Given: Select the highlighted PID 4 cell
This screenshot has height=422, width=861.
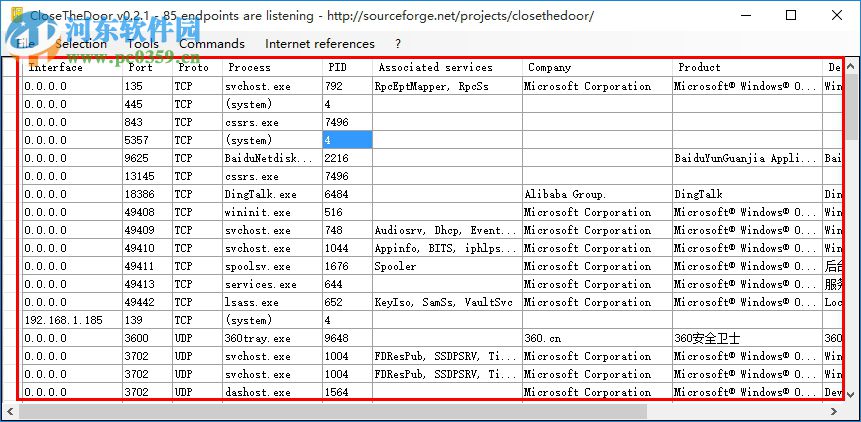Looking at the screenshot, I should [x=347, y=140].
